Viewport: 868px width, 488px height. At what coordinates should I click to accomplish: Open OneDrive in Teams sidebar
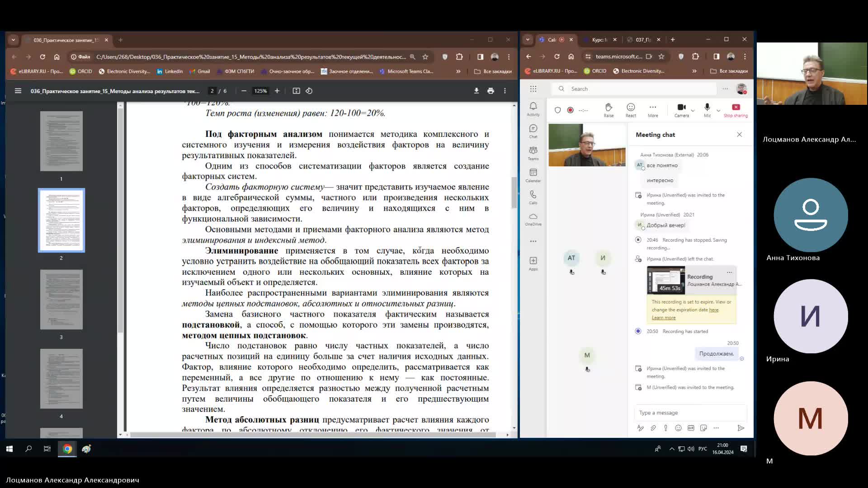coord(533,219)
